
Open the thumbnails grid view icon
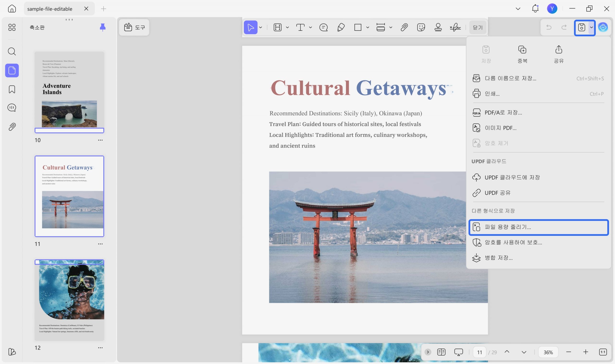(x=12, y=27)
